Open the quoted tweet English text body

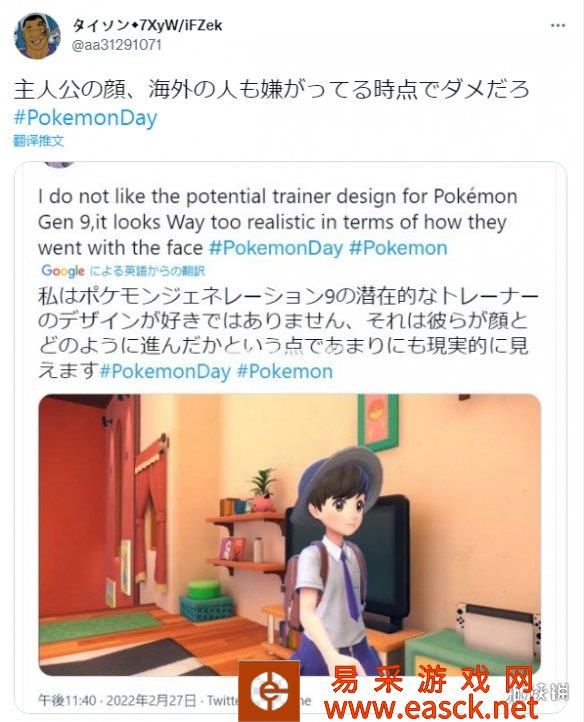tap(278, 222)
